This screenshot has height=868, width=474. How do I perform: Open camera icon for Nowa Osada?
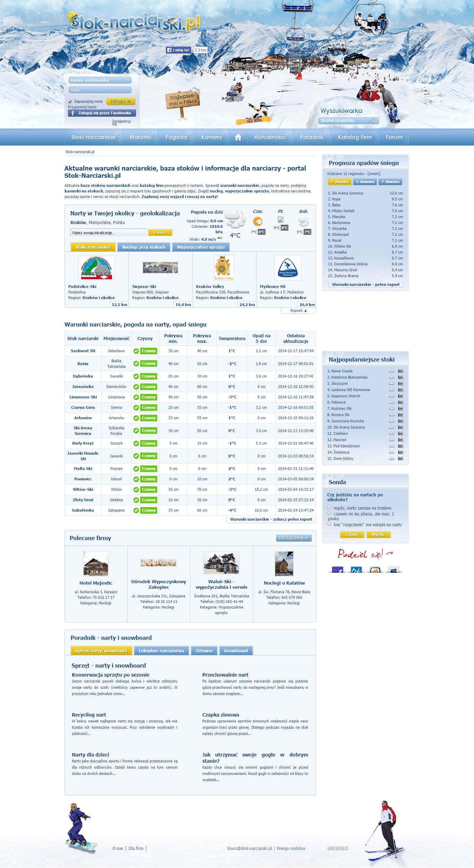[400, 371]
